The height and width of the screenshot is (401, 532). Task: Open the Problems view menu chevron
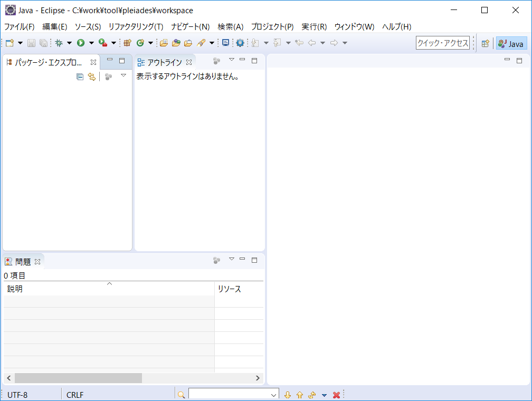pyautogui.click(x=231, y=260)
